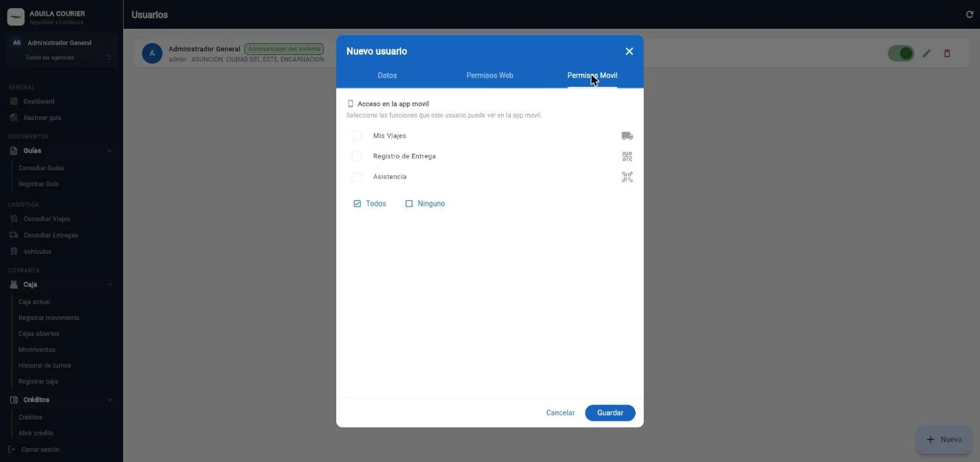The image size is (980, 462).
Task: Click the Cerrar sesión logout icon
Action: (x=11, y=449)
